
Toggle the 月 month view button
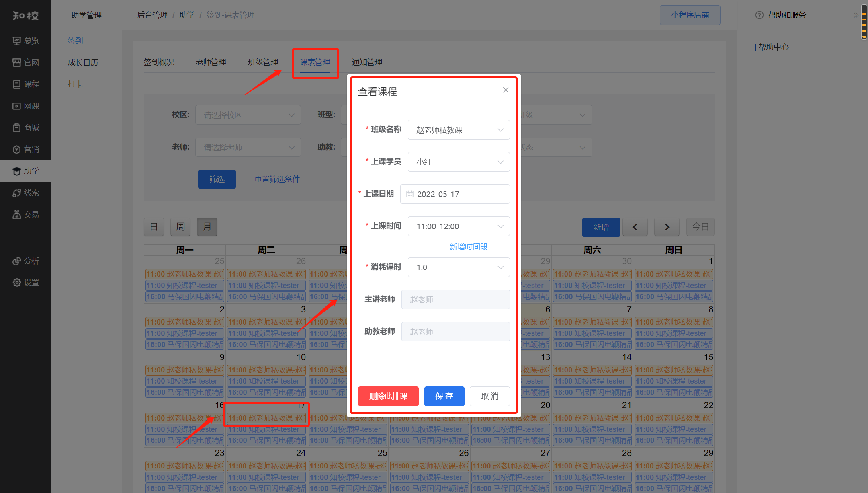pos(207,227)
